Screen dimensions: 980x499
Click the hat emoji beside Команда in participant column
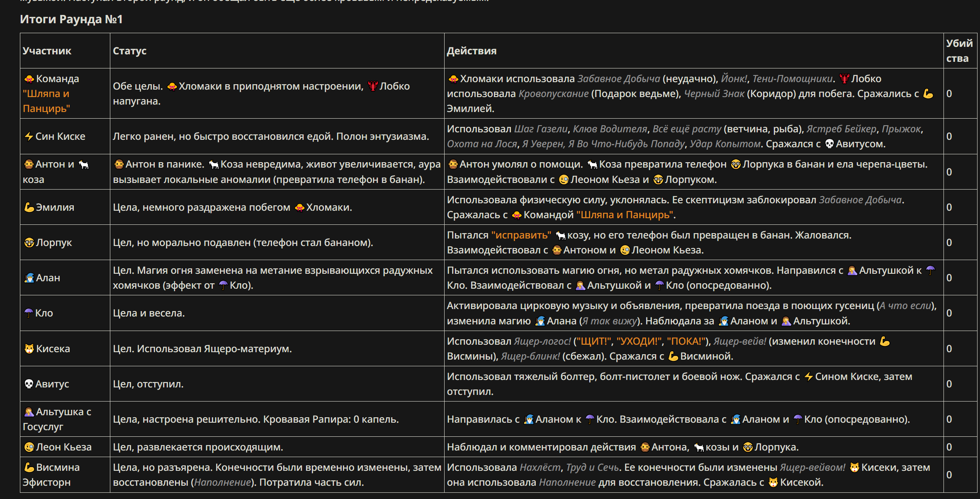click(x=29, y=79)
